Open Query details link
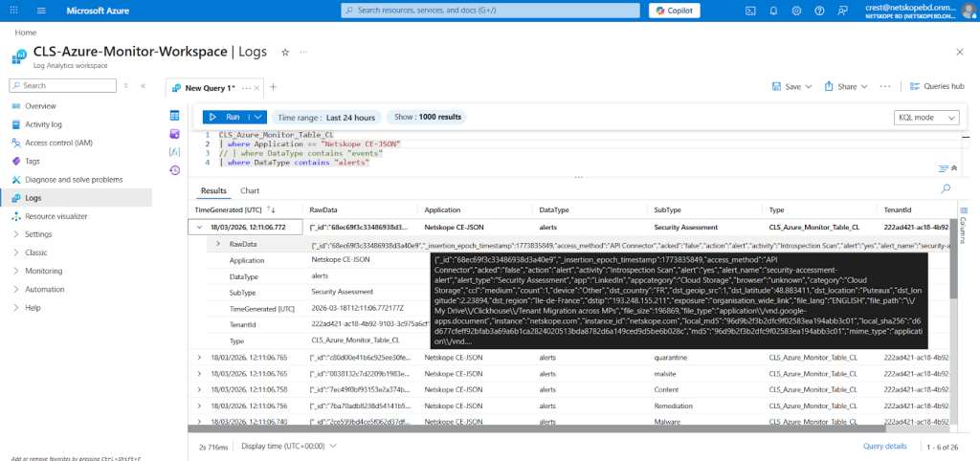This screenshot has width=980, height=461. pyautogui.click(x=884, y=446)
